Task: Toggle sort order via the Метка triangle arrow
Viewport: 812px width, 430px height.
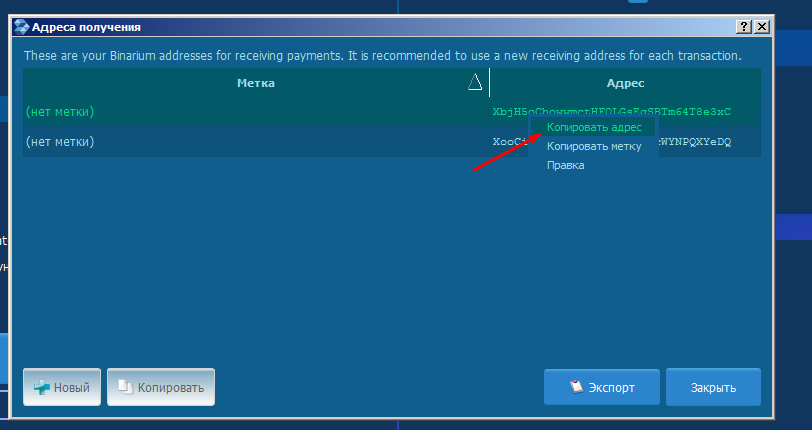Action: tap(475, 83)
